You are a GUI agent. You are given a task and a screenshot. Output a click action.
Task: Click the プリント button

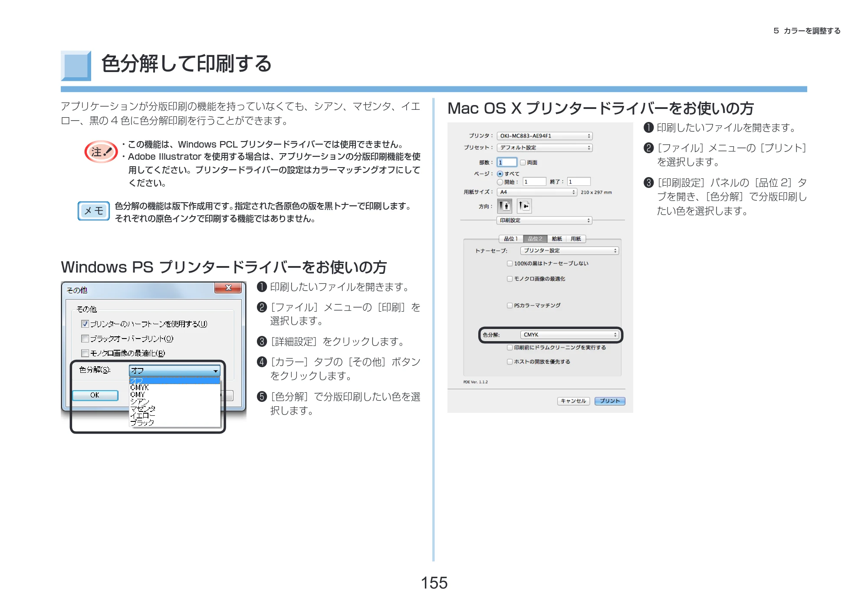pyautogui.click(x=610, y=401)
